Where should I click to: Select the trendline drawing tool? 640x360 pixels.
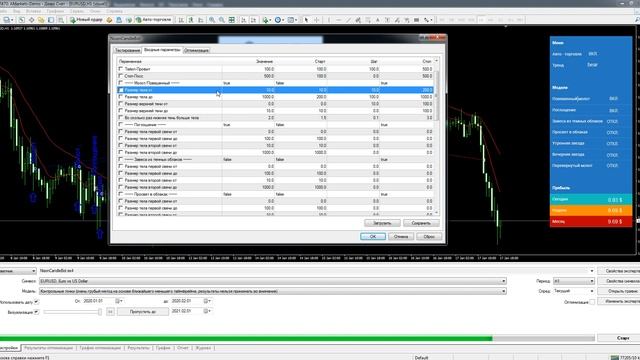coord(348,20)
